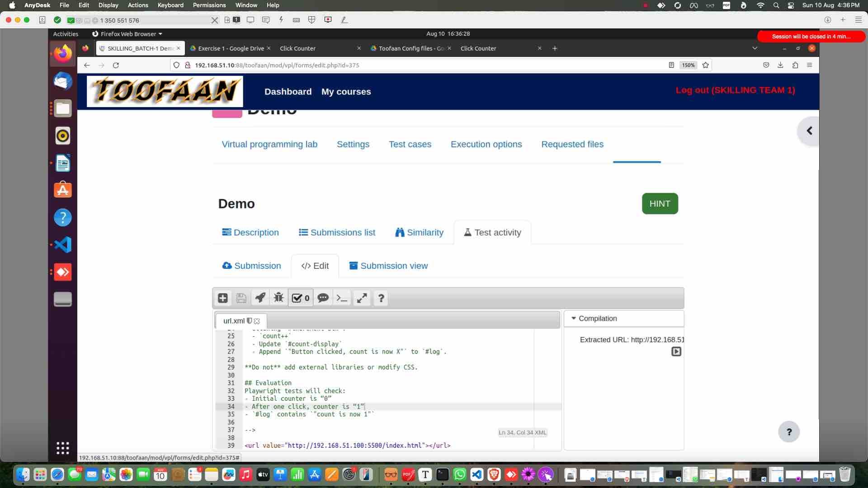
Task: Click Log out (SKILLING TEAM 1) link
Action: (x=735, y=90)
